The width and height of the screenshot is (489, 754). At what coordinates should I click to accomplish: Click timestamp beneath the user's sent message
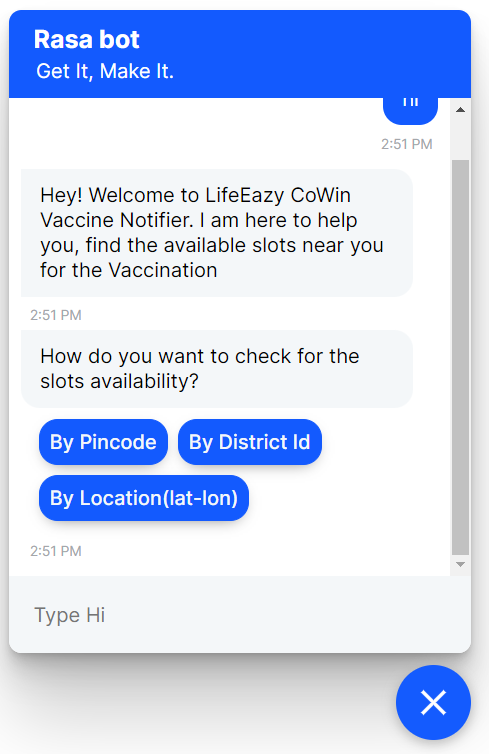tap(407, 144)
